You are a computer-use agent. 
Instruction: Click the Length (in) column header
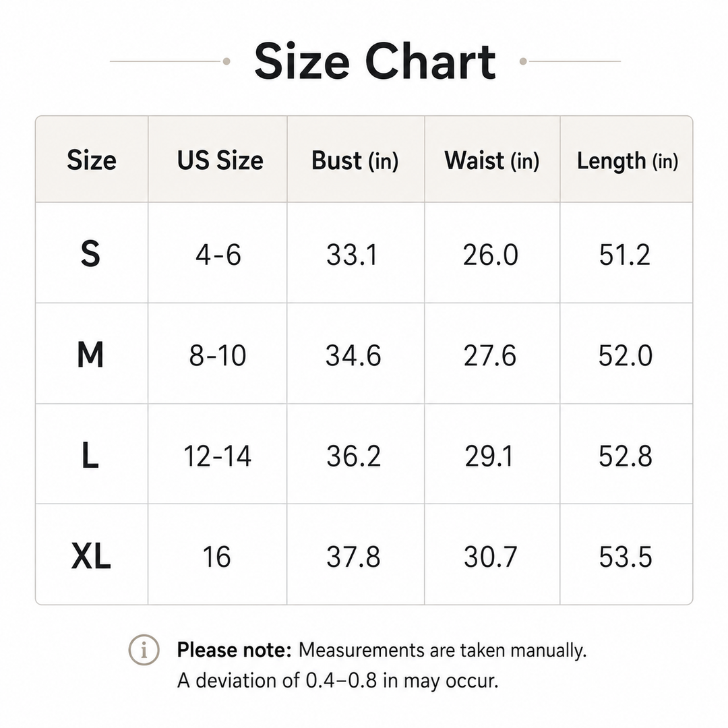pyautogui.click(x=628, y=161)
